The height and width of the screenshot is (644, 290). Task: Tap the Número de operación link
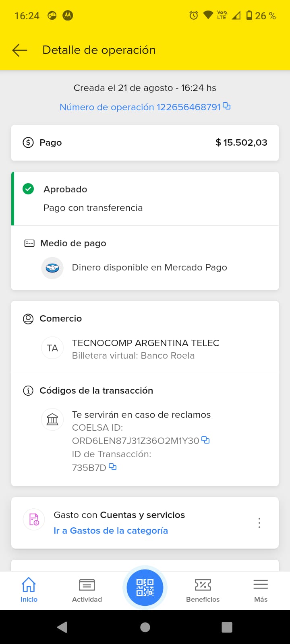pyautogui.click(x=140, y=107)
